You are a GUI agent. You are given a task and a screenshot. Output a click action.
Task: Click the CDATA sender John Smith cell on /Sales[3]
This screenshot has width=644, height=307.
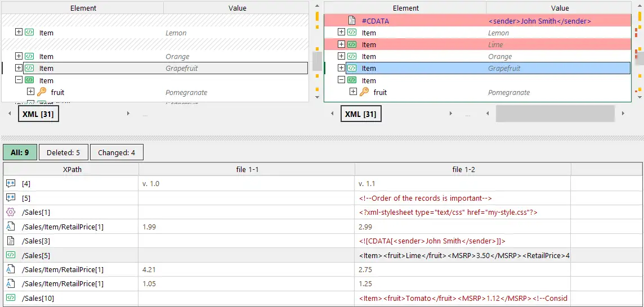coord(463,241)
